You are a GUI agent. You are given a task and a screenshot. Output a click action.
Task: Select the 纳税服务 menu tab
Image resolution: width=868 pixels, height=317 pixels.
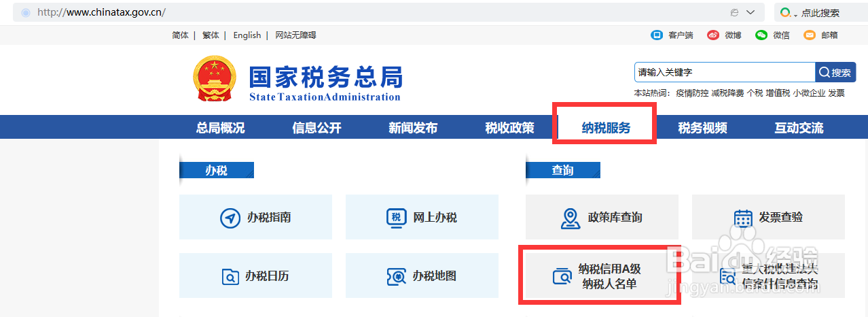pyautogui.click(x=606, y=128)
